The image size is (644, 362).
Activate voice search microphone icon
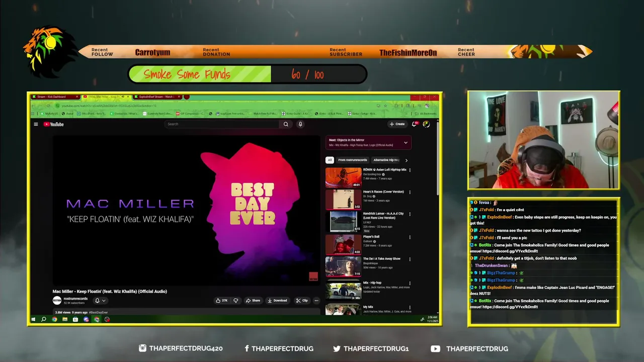click(x=300, y=124)
